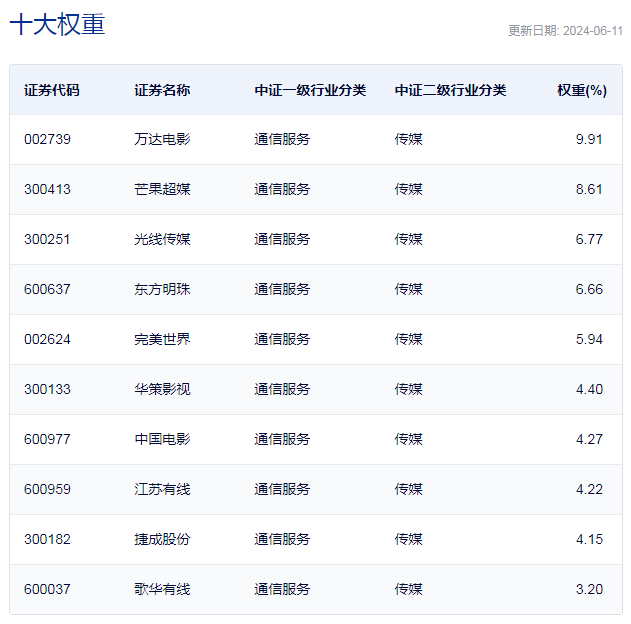Click the 证券名称 column header
Viewport: 631px width, 624px height.
(162, 90)
